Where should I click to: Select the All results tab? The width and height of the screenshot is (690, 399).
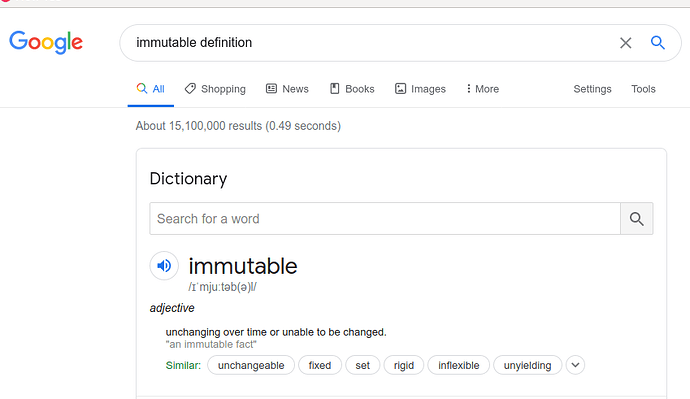coord(150,89)
